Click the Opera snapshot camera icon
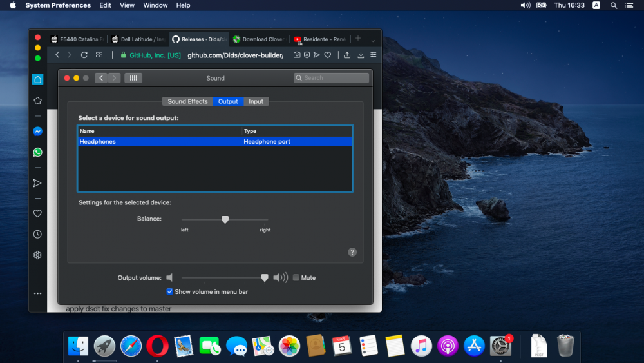The width and height of the screenshot is (644, 363). click(x=296, y=55)
